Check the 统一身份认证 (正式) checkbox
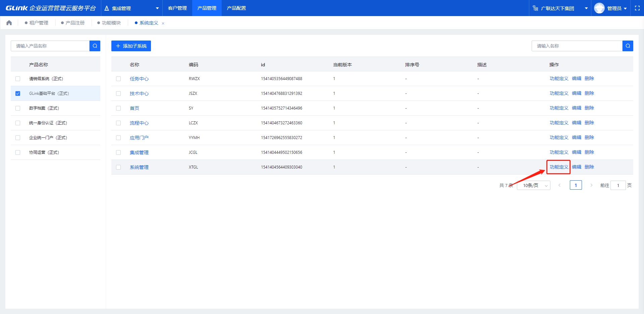This screenshot has height=314, width=644. [18, 123]
